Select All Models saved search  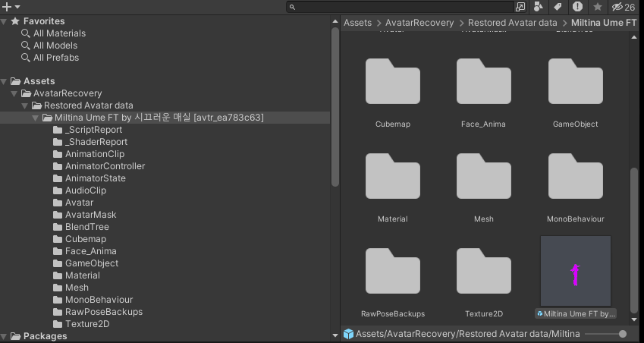pos(55,46)
